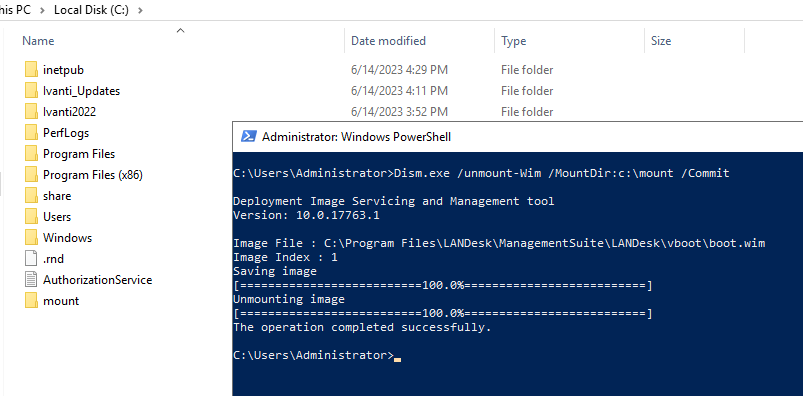
Task: Click the sort arrow above Name column
Action: 180,31
